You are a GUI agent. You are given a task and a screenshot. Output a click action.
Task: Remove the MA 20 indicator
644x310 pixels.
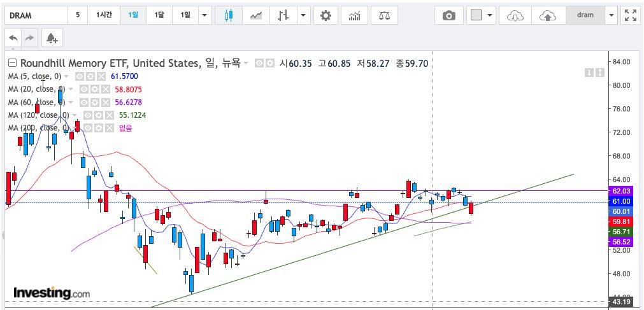coord(106,89)
